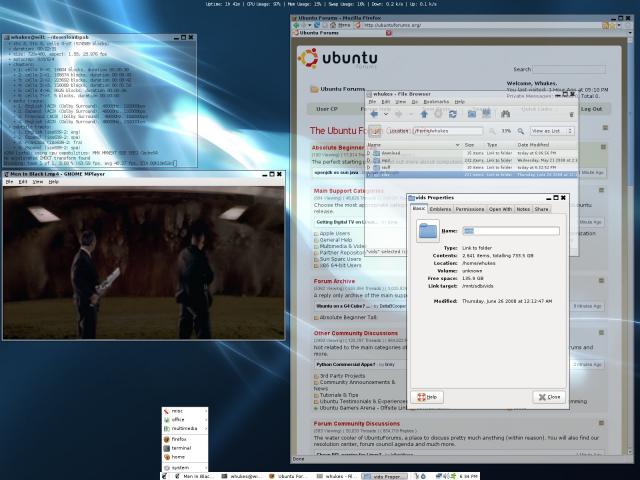640x480 pixels.
Task: Click the network icon in the system tray
Action: (x=439, y=476)
